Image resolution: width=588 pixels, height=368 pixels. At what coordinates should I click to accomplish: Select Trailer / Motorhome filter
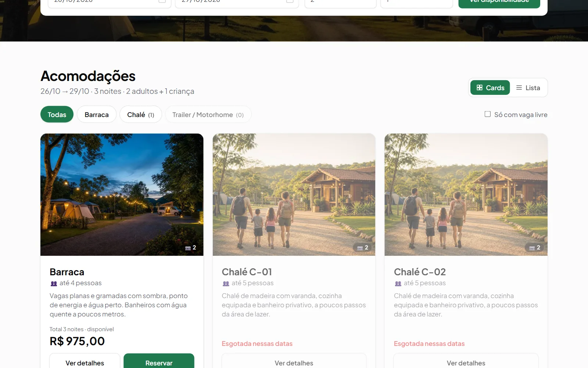coord(208,114)
